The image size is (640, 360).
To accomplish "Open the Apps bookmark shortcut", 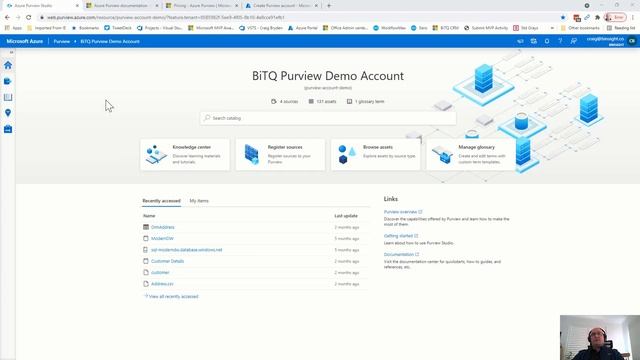I will click(x=13, y=28).
